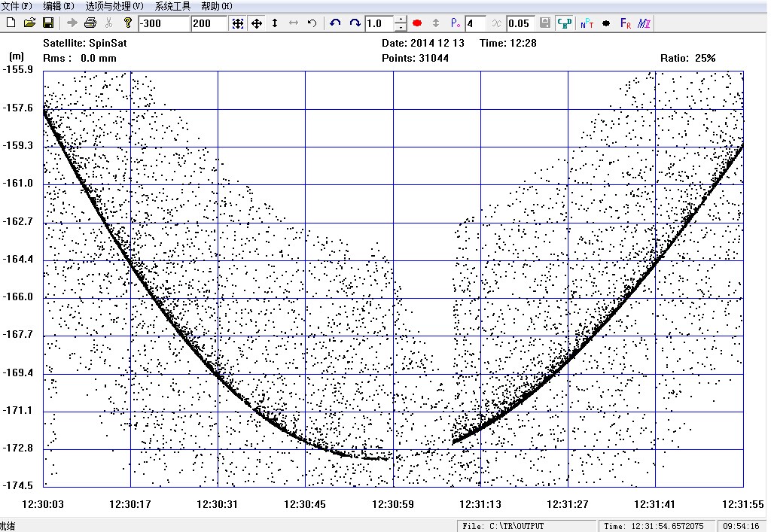Open a file using the folder icon
Screen dimensions: 771x532
tap(29, 23)
